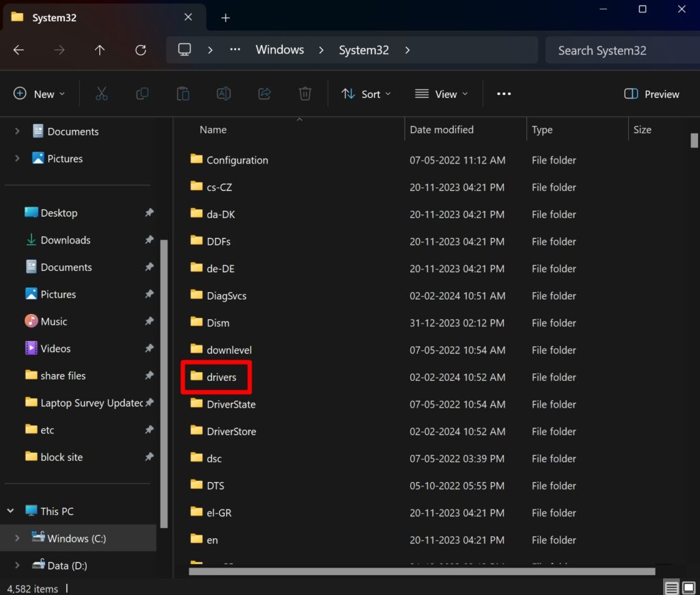Image resolution: width=700 pixels, height=595 pixels.
Task: Go back using the back arrow
Action: tap(18, 49)
